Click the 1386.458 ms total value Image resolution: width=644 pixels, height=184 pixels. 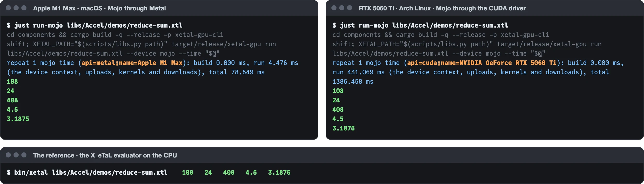click(353, 82)
